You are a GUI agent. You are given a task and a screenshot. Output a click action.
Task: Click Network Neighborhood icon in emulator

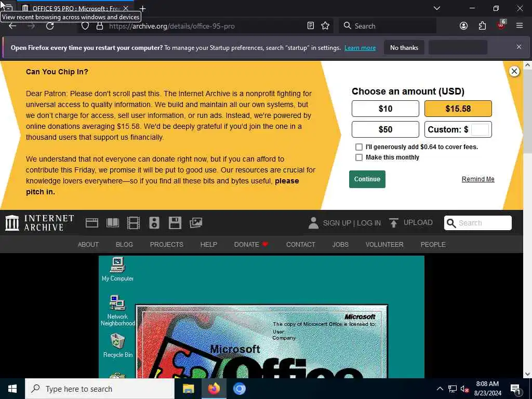point(117,311)
